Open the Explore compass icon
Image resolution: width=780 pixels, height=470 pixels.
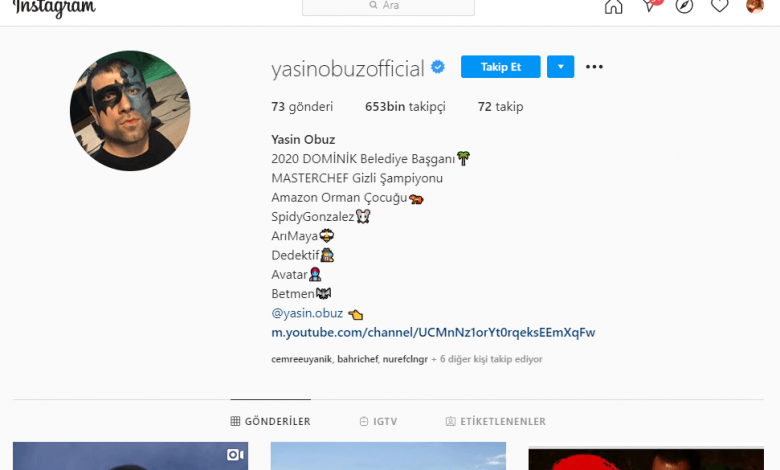click(684, 6)
